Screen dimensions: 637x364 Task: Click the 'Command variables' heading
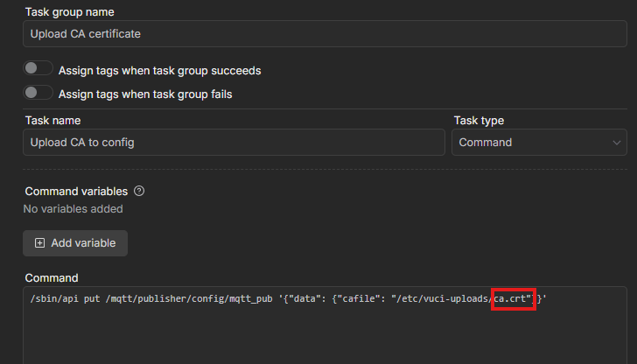(76, 191)
